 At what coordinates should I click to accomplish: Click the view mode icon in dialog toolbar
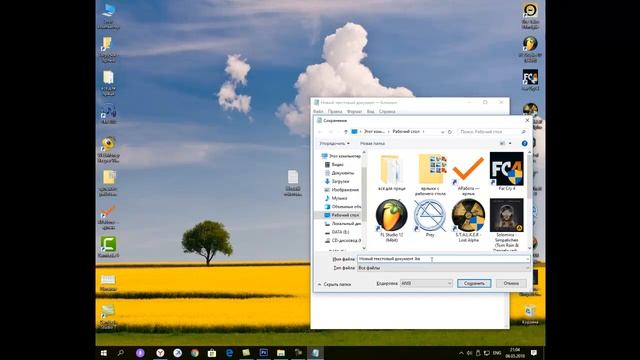click(502, 143)
